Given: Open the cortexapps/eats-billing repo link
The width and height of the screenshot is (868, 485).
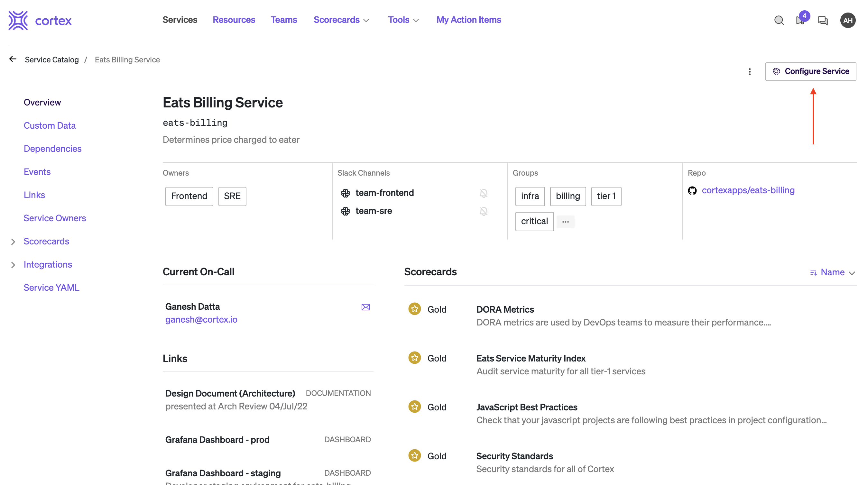Looking at the screenshot, I should [x=748, y=190].
